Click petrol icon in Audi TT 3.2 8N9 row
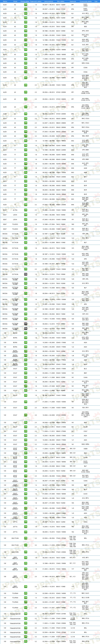 26,205
